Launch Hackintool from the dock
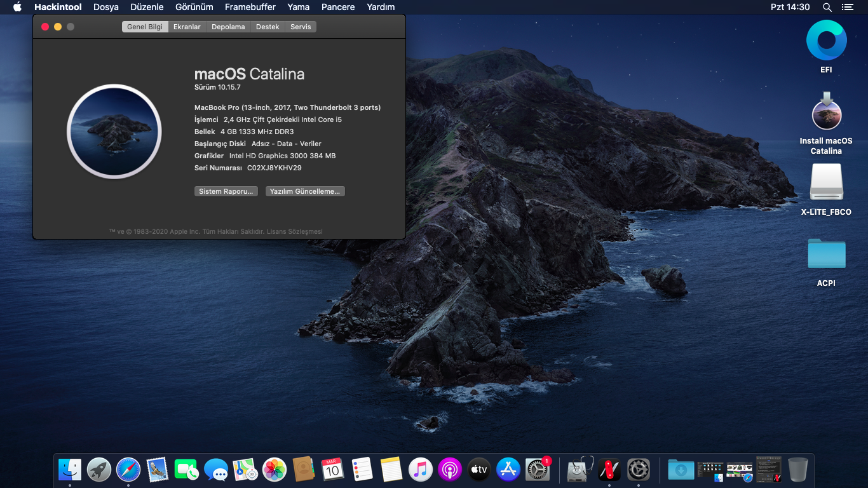This screenshot has width=868, height=488. 609,470
